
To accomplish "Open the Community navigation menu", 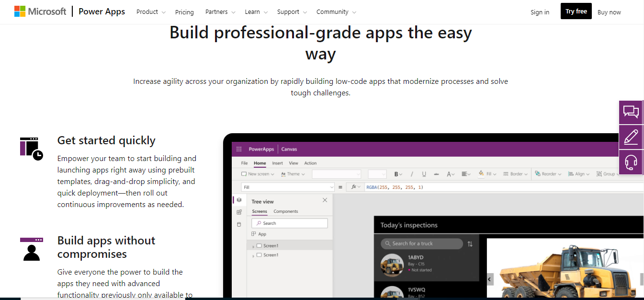I will click(x=336, y=12).
